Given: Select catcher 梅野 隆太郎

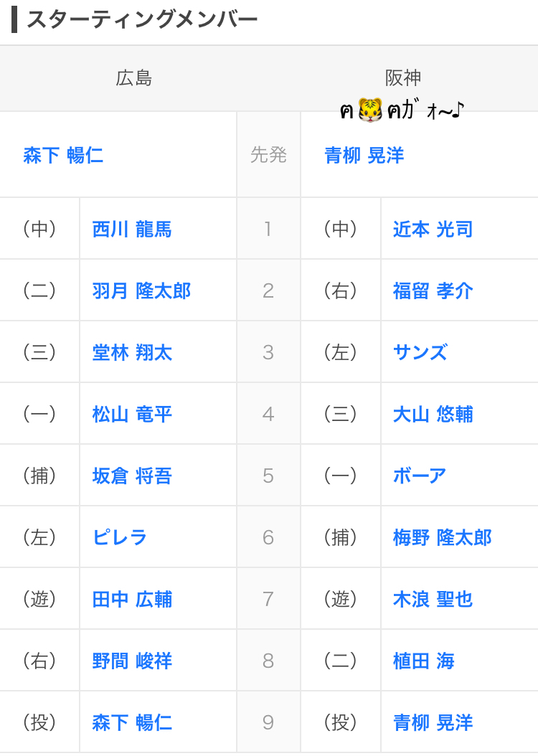Looking at the screenshot, I should [x=442, y=538].
